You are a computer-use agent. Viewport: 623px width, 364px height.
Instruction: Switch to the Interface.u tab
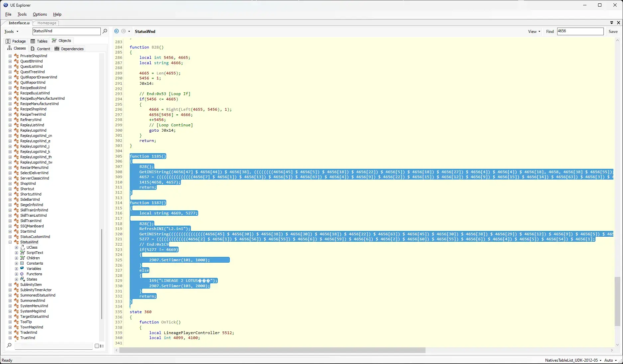[19, 23]
